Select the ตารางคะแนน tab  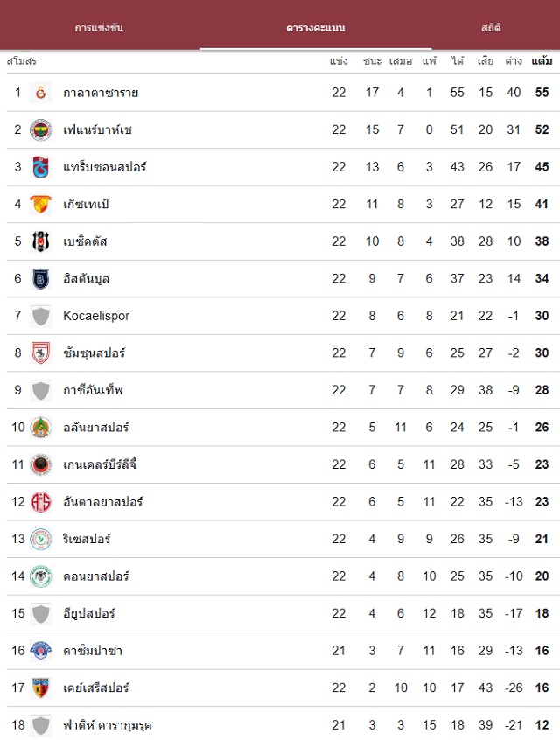316,28
